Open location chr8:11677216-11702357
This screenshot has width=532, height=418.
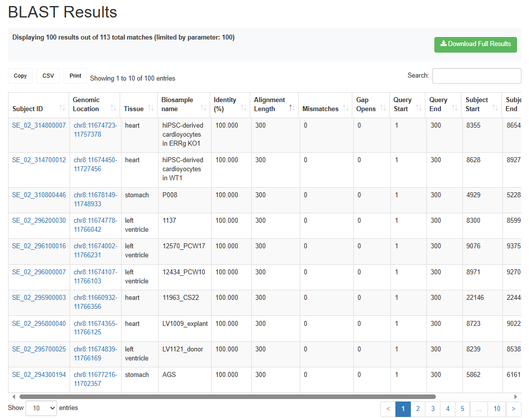(x=95, y=378)
